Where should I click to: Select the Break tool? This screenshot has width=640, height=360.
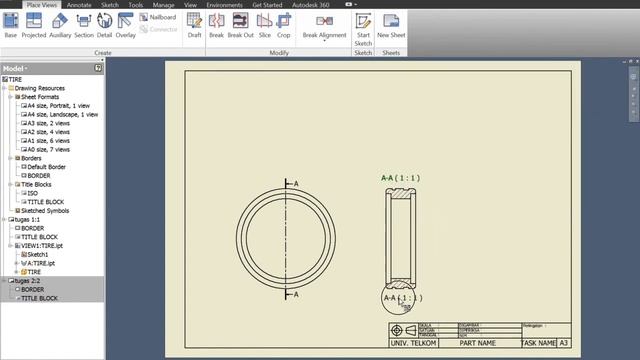click(216, 25)
